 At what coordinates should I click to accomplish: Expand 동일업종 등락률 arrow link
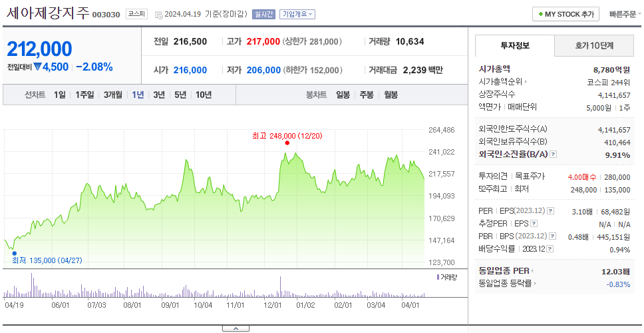[535, 283]
